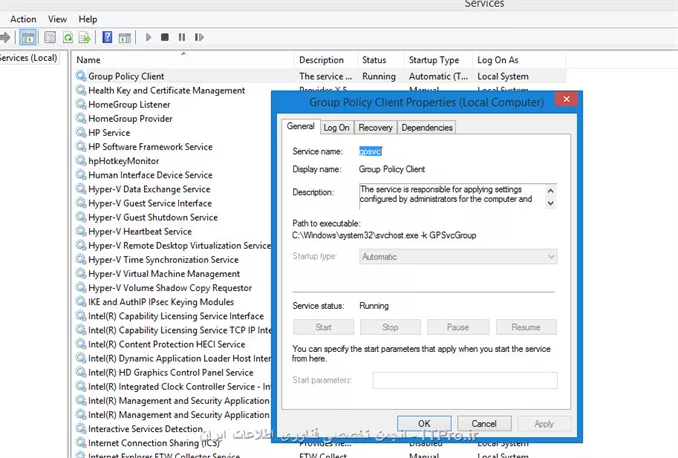Select Hyper-V Guest Shutdown Service
This screenshot has width=678, height=458.
(153, 217)
